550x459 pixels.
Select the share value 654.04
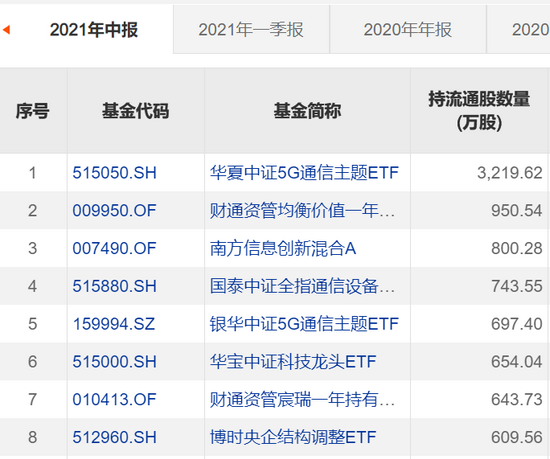point(517,362)
